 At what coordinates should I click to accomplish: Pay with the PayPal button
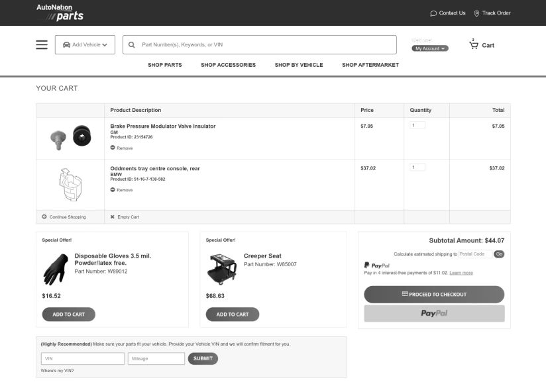pyautogui.click(x=434, y=313)
